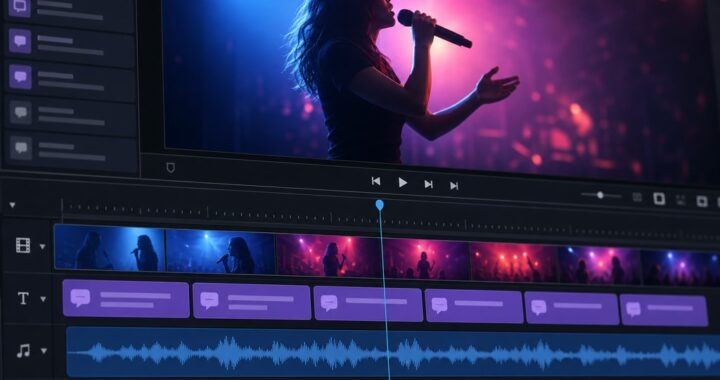Select the first caption clip on the text track
720x380 pixels.
(x=126, y=298)
